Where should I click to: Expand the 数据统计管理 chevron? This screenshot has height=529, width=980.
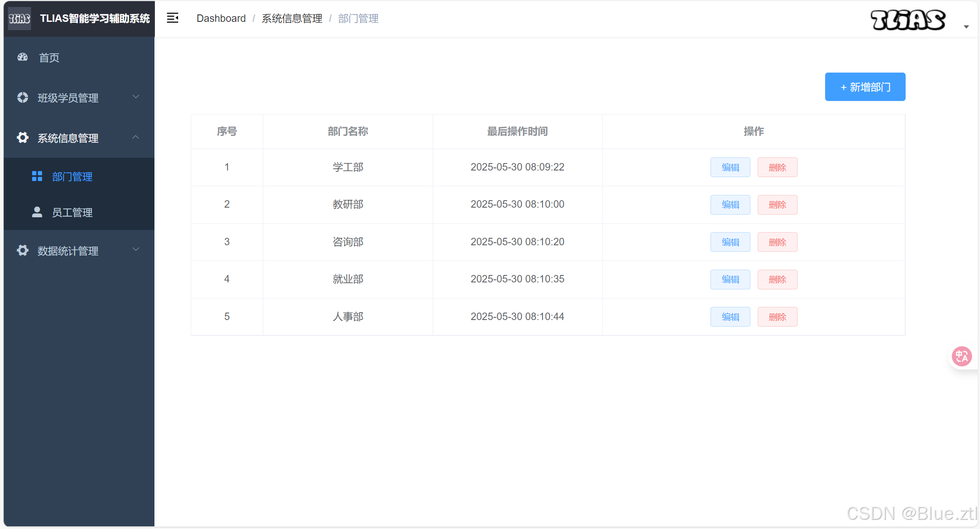(x=136, y=250)
